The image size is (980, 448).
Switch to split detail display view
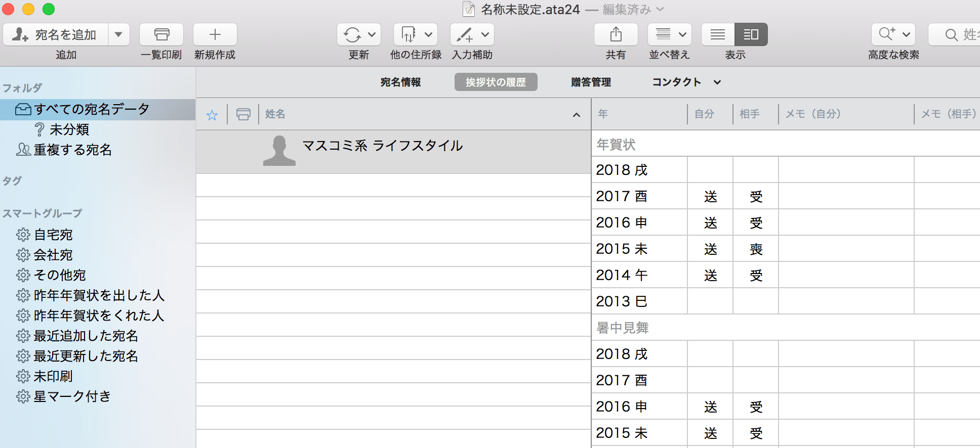pyautogui.click(x=751, y=34)
